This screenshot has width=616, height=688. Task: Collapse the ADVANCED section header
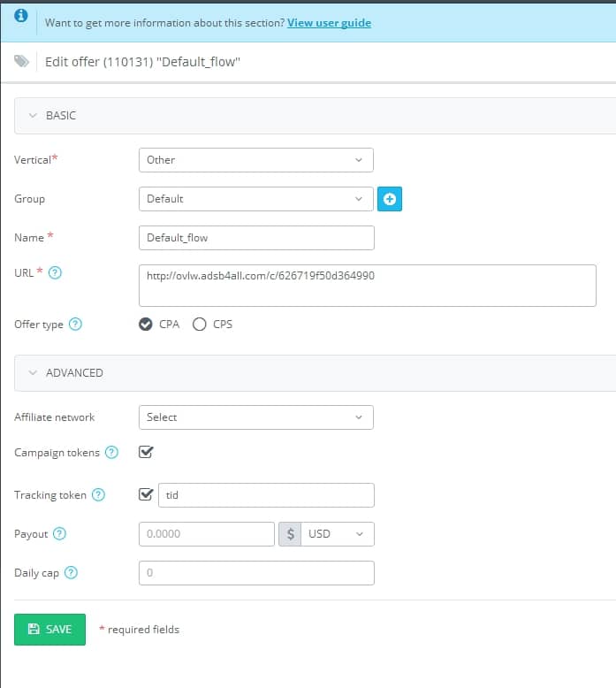coord(315,373)
